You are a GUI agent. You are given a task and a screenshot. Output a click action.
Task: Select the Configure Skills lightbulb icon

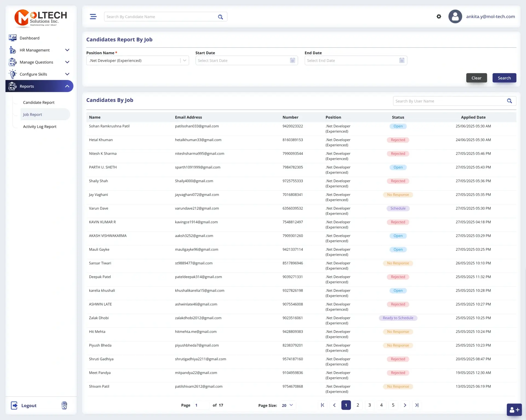(x=13, y=74)
